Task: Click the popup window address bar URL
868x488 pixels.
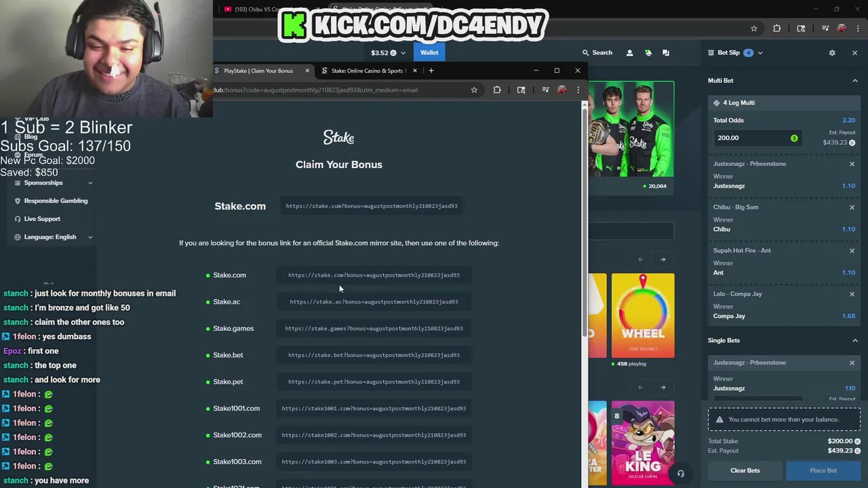Action: tap(316, 90)
